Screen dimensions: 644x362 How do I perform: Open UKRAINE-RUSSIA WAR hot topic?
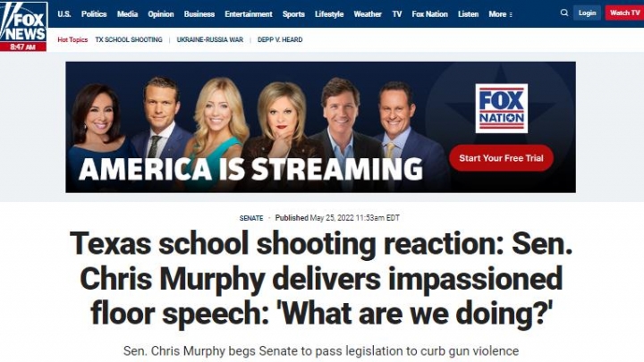pos(210,40)
